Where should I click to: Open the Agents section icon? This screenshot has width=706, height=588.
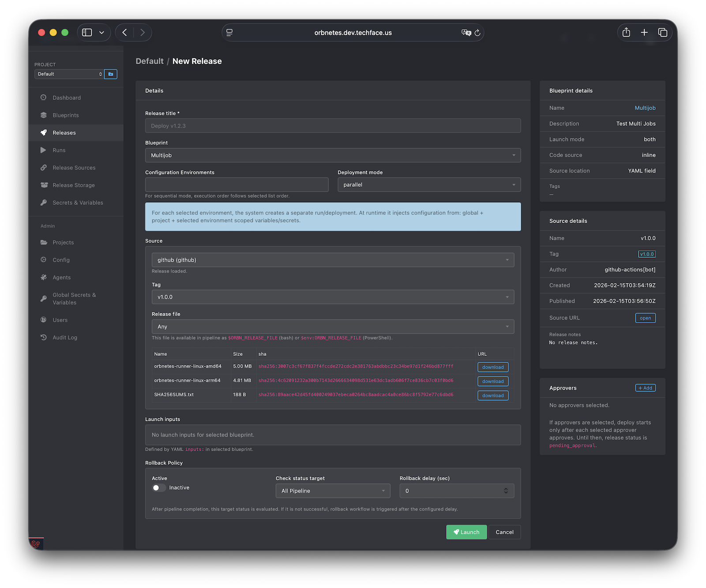tap(44, 277)
